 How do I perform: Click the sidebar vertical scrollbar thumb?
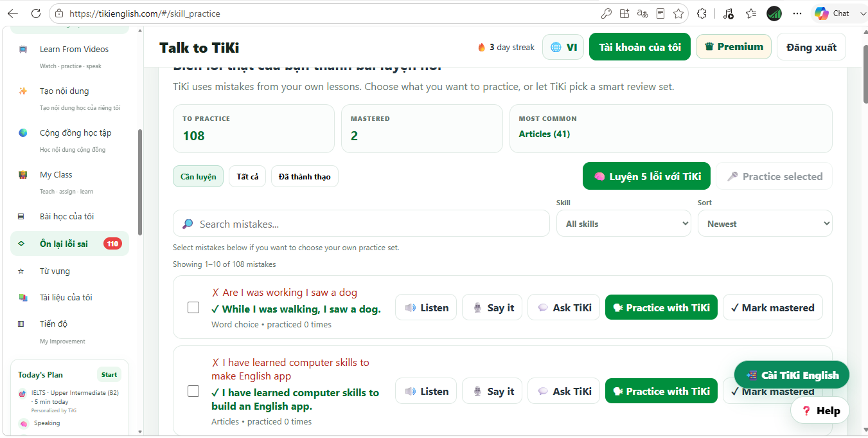tap(140, 183)
